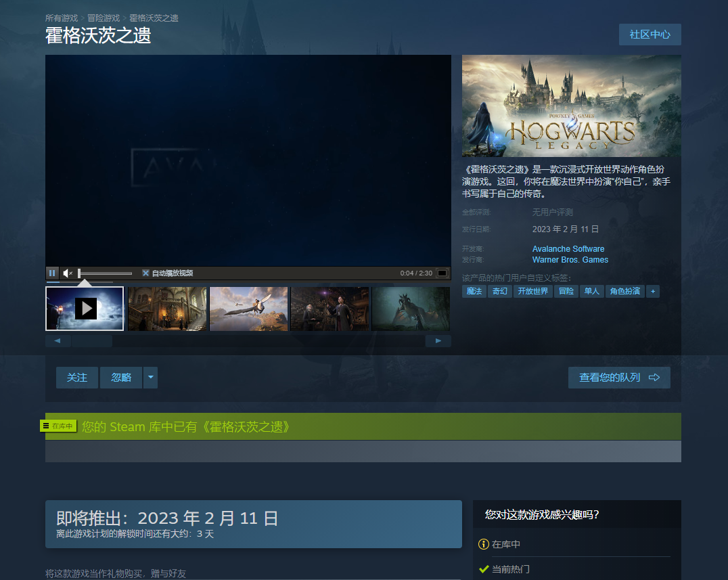Open publisher Warner Bros. Games link
Image resolution: width=728 pixels, height=580 pixels.
point(570,260)
